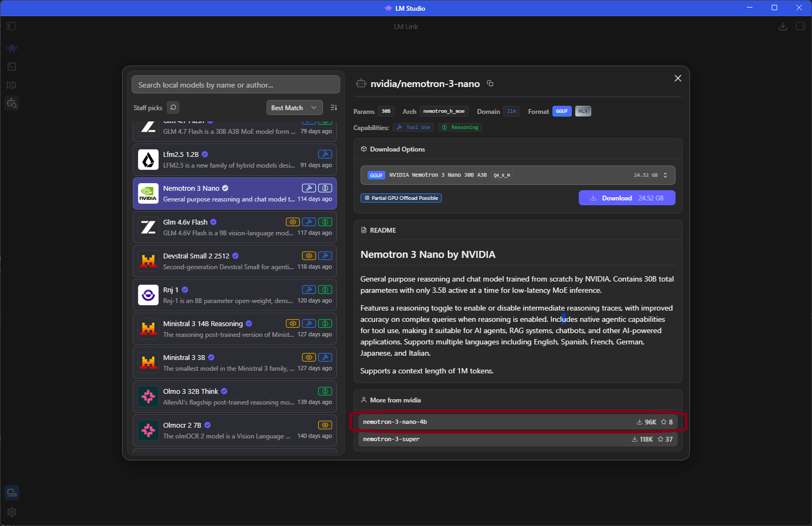Close the model search dialog

[x=678, y=78]
